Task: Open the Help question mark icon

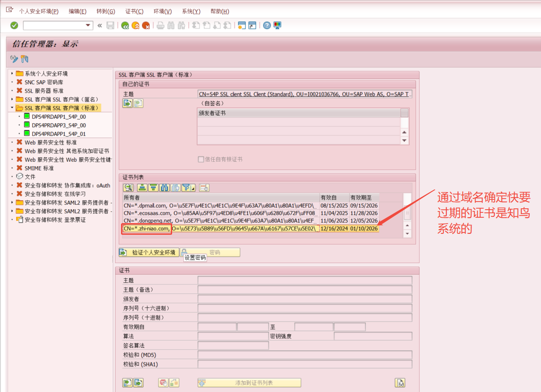Action: [266, 26]
